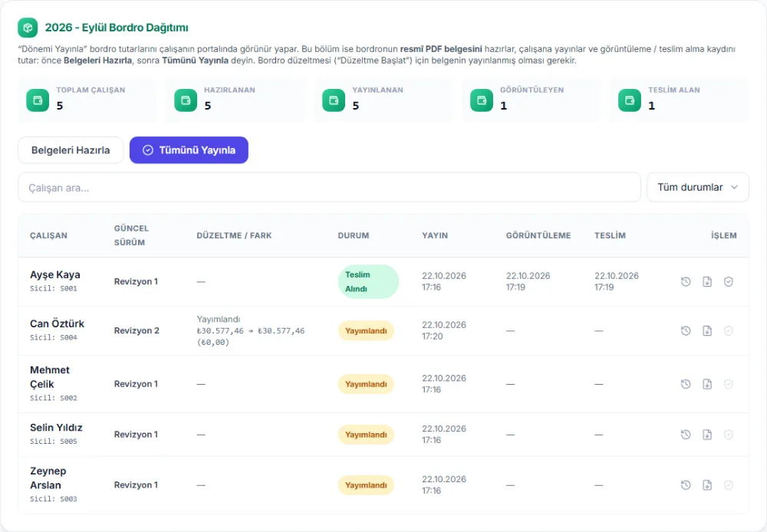Click the GÖRÜNTÜLEME column header
The height and width of the screenshot is (532, 767).
[538, 235]
